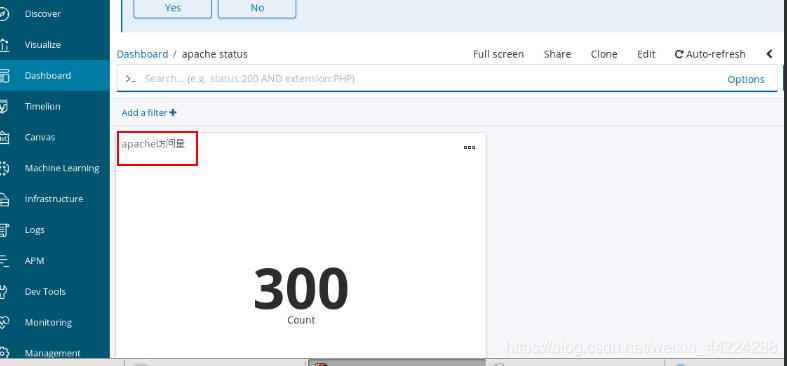Viewport: 787px width, 366px height.
Task: Open panel options three-dot menu
Action: (x=469, y=148)
